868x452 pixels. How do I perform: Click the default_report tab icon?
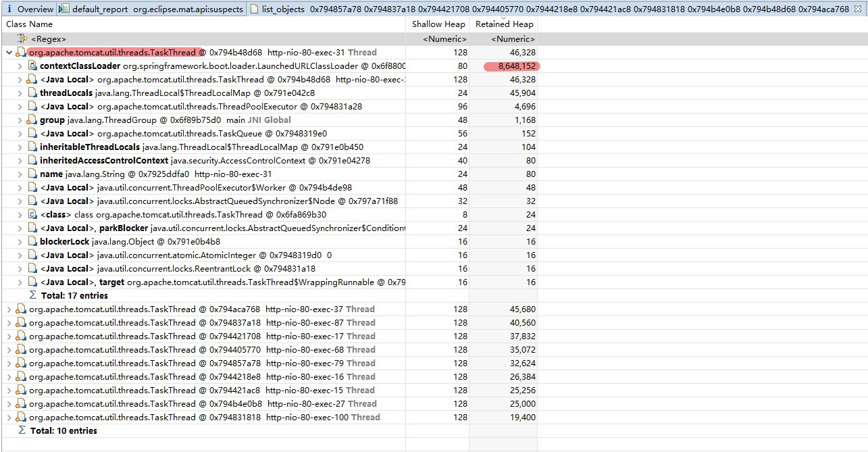click(64, 9)
